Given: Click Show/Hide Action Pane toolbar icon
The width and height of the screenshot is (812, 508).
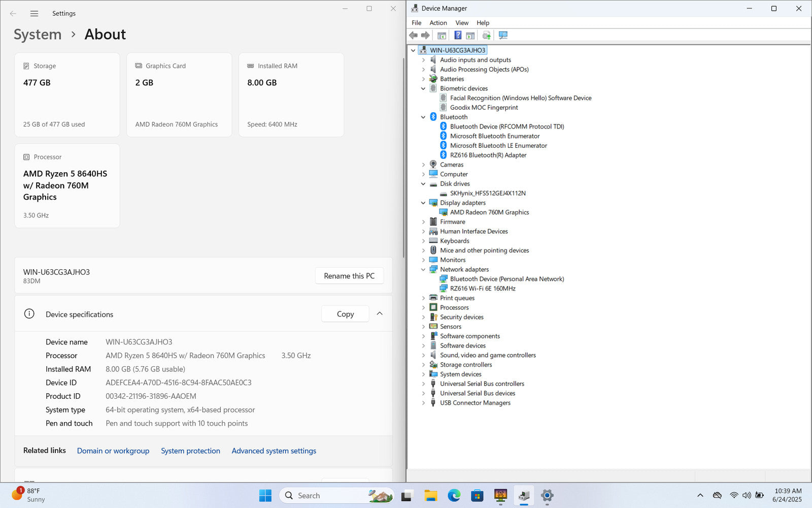Looking at the screenshot, I should (x=470, y=35).
